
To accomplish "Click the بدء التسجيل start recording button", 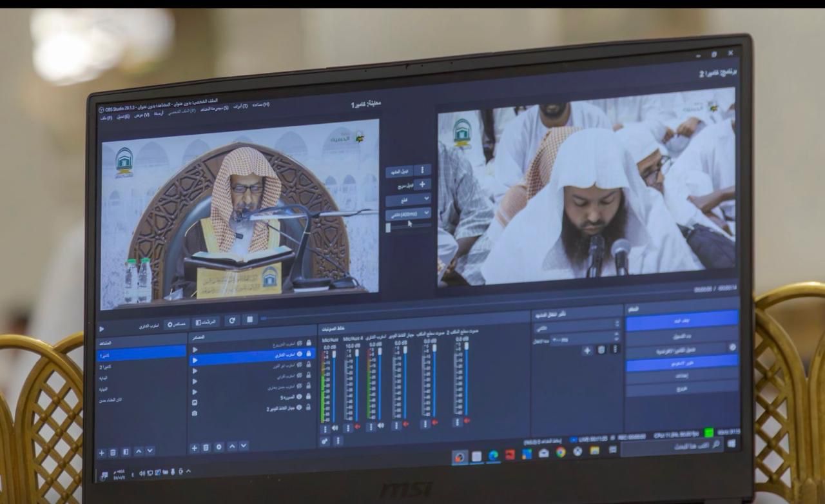I will (x=682, y=335).
